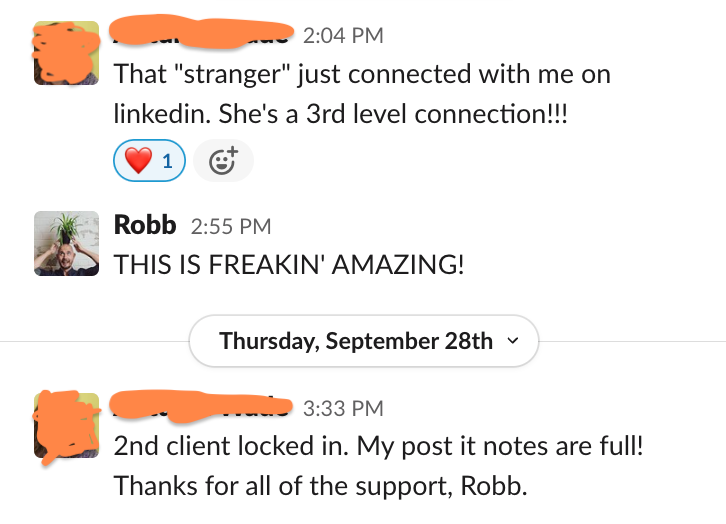The width and height of the screenshot is (726, 524).
Task: Select the THIS IS FREAKIN' AMAZING message
Action: pos(290,265)
